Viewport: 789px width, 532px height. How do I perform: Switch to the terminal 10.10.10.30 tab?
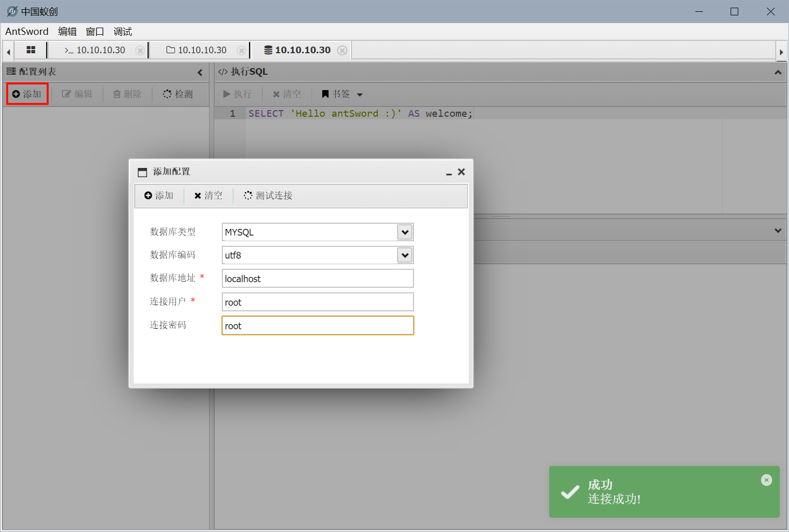coord(95,50)
